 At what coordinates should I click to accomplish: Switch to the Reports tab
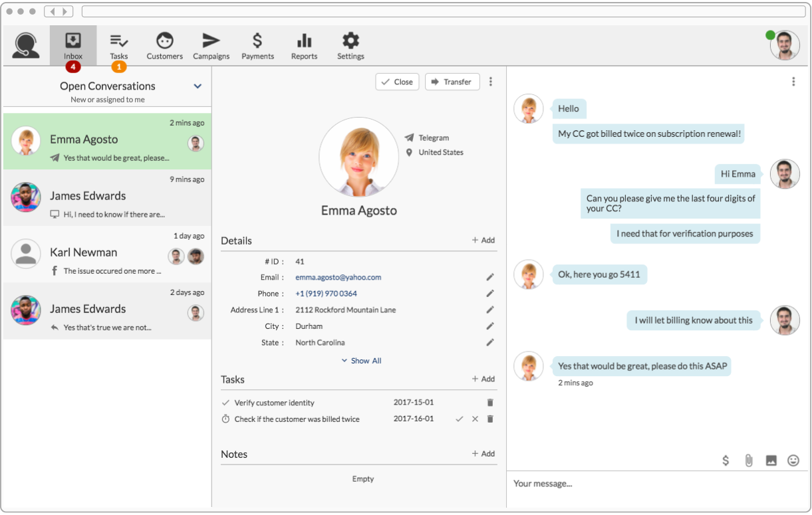tap(304, 47)
